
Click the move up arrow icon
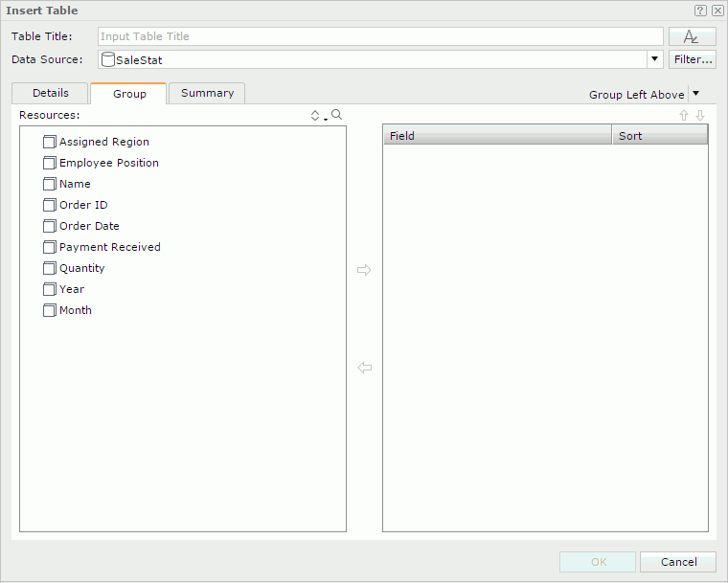pyautogui.click(x=684, y=115)
